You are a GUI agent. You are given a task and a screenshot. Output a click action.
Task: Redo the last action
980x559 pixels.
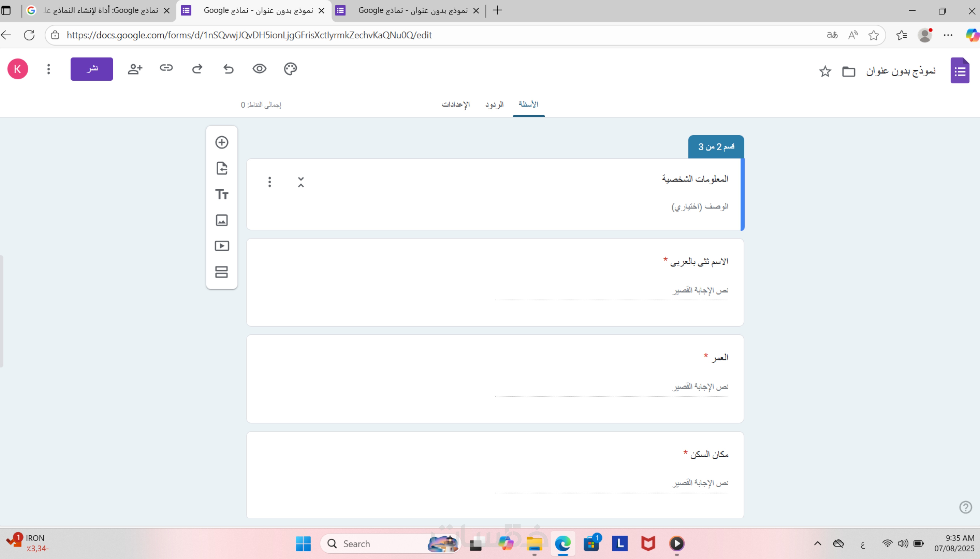(197, 69)
